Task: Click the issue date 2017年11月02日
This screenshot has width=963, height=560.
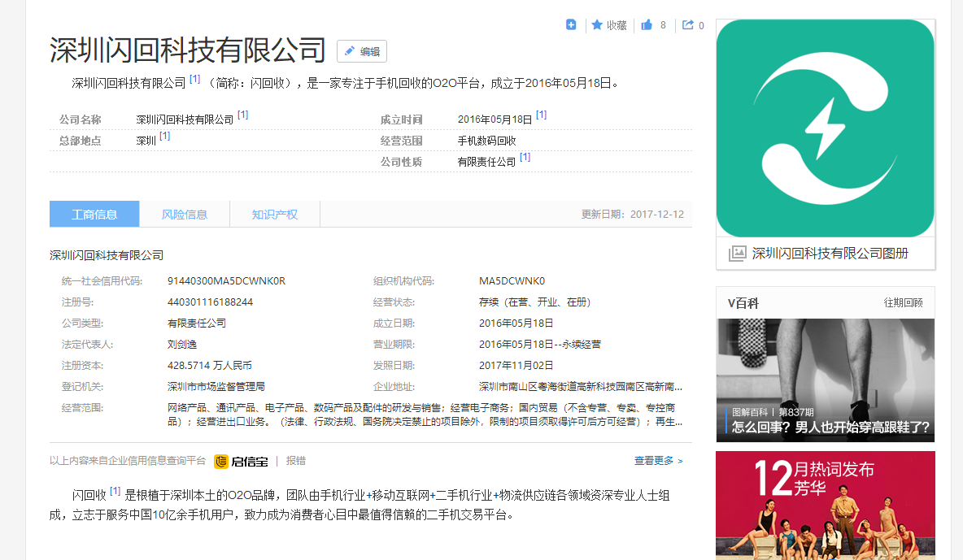Action: [516, 366]
